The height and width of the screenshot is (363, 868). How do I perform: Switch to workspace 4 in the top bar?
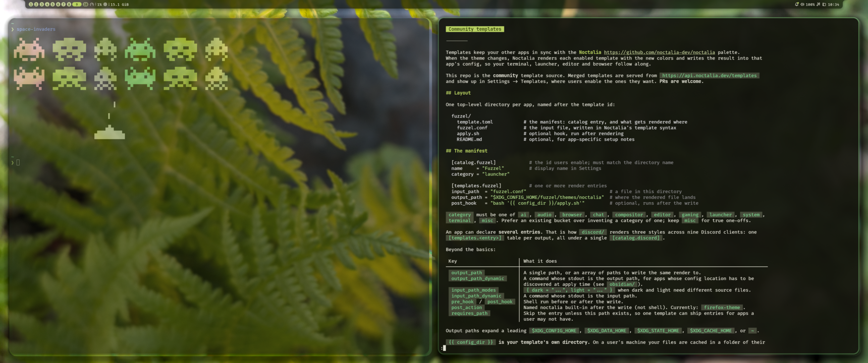pos(47,5)
